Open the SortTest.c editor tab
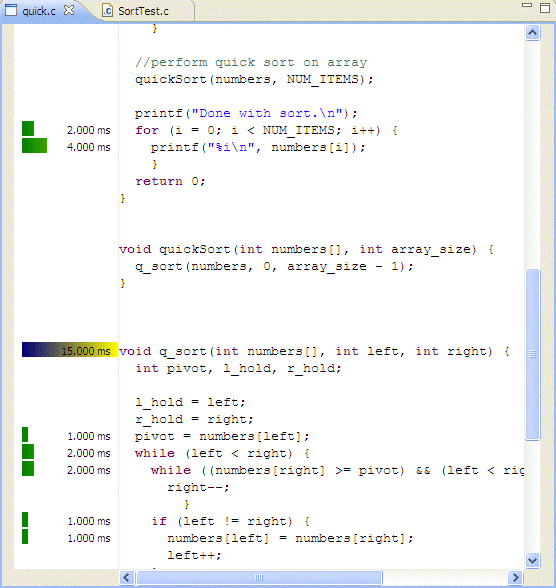This screenshot has height=588, width=556. point(143,11)
